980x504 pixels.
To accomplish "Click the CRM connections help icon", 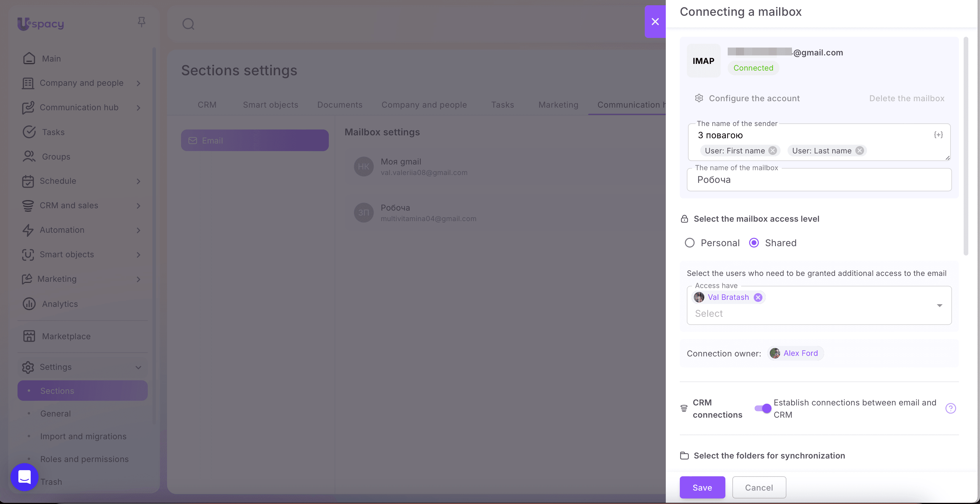I will [950, 408].
